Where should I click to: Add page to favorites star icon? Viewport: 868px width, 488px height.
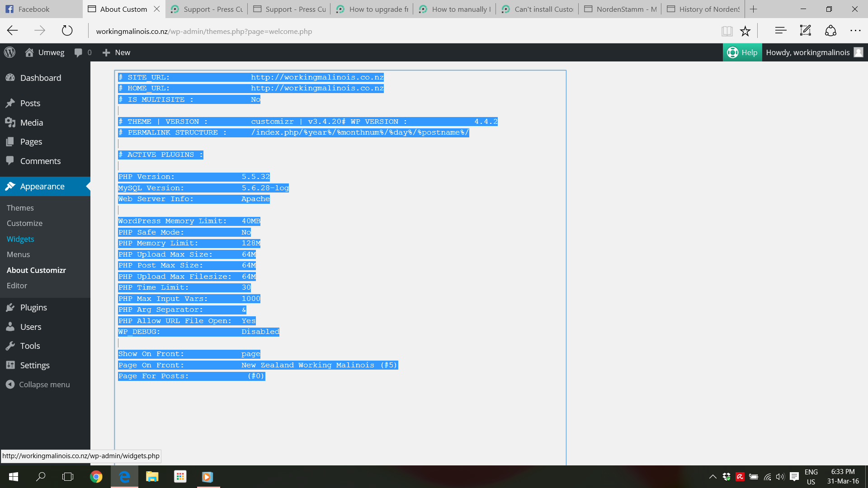pyautogui.click(x=745, y=31)
